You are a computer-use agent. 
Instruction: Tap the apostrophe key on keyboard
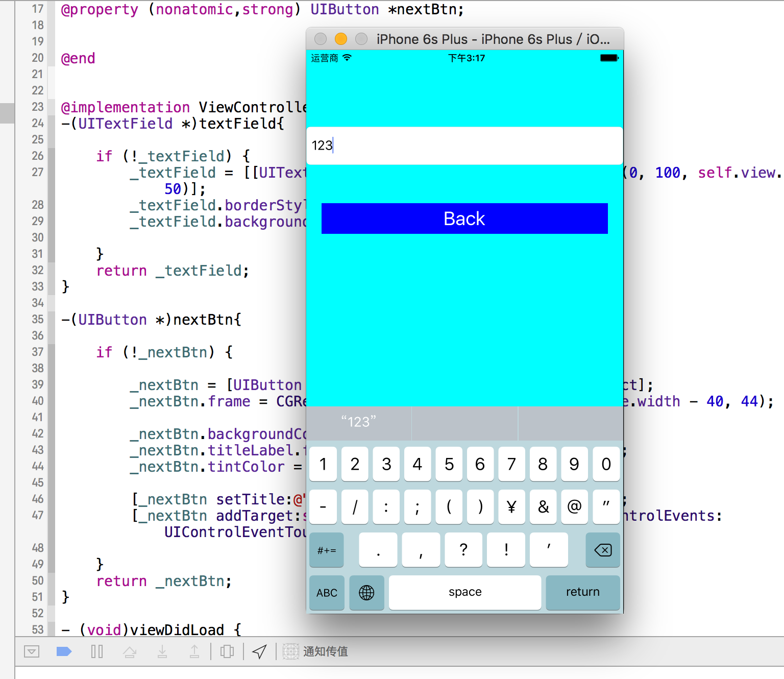549,550
